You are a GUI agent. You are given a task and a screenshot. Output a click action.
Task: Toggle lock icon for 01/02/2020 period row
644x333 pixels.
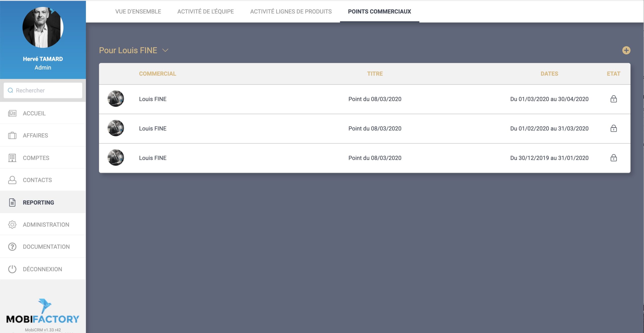pos(614,129)
